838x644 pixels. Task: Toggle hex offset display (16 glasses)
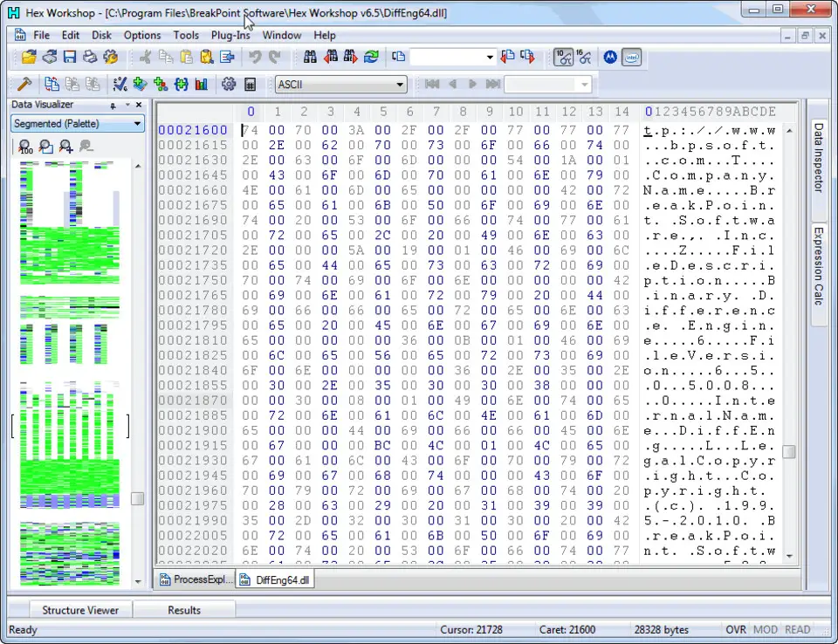point(584,57)
